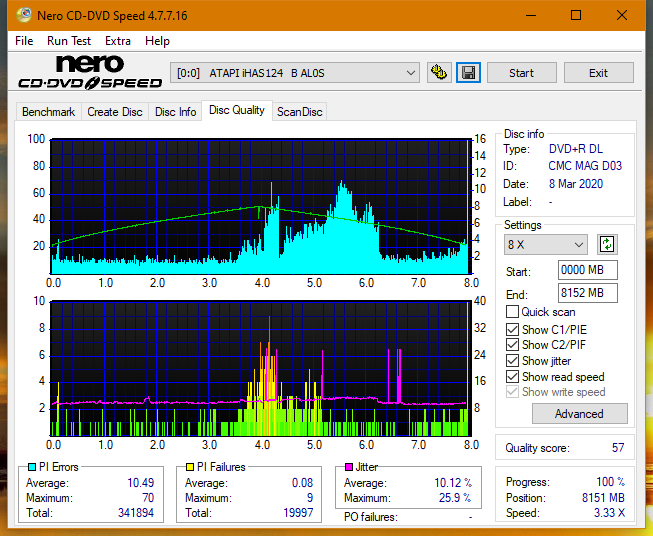The height and width of the screenshot is (536, 653).
Task: Click the disc type DVD+R DL
Action: tap(576, 149)
